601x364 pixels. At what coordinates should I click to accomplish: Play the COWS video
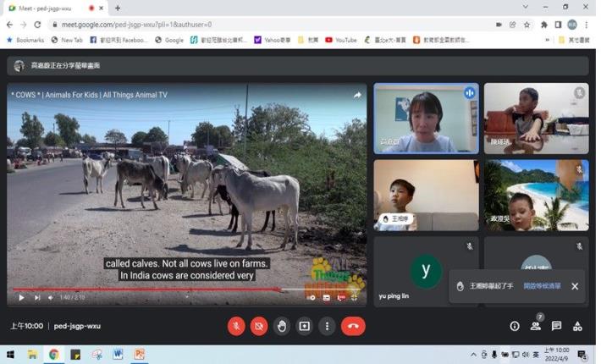[x=21, y=297]
